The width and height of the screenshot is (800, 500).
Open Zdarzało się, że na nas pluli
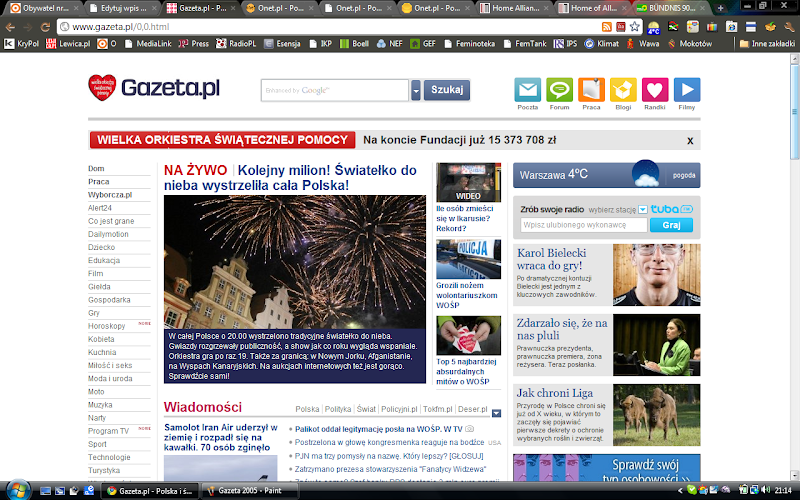pos(562,329)
